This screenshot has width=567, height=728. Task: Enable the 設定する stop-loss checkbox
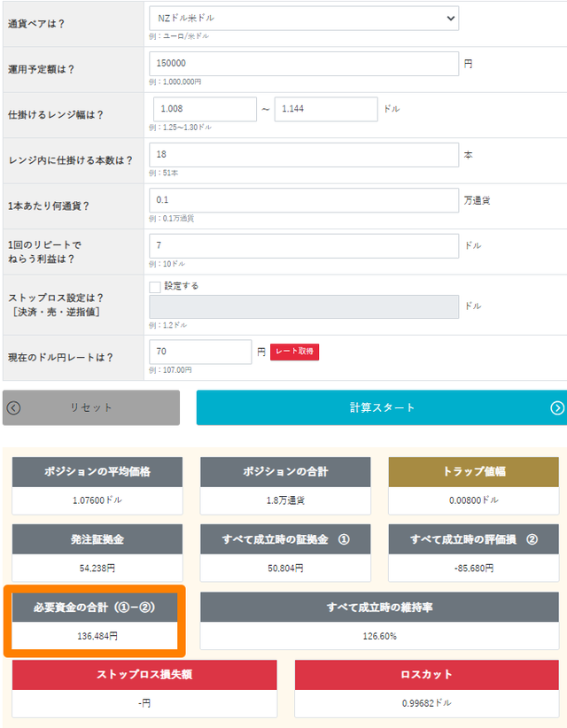[x=155, y=287]
